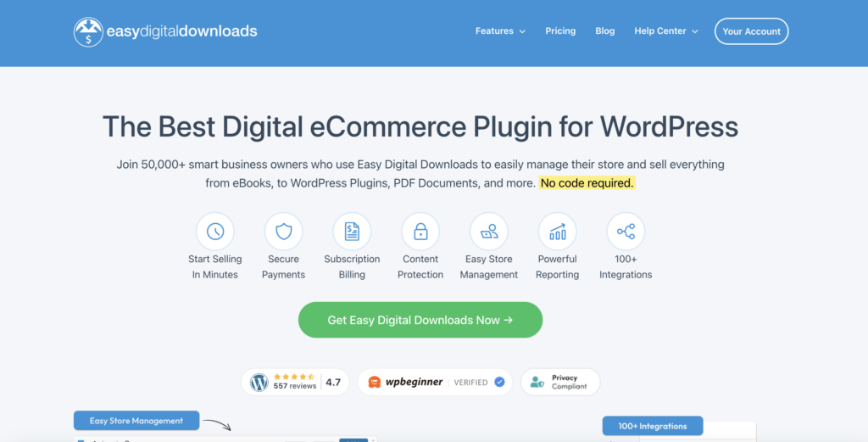Expand the Help Center dropdown menu

pyautogui.click(x=666, y=31)
